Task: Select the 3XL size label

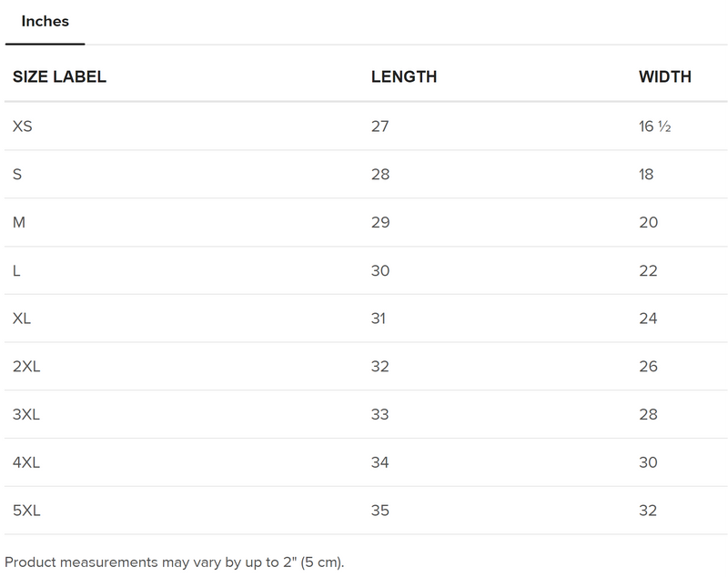Action: [27, 415]
